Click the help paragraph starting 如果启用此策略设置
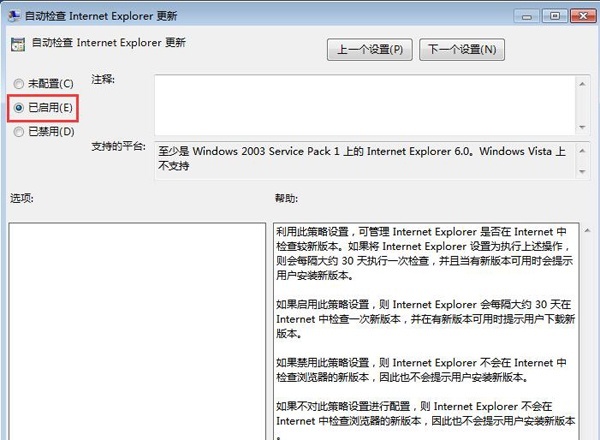This screenshot has width=600, height=440. click(426, 319)
